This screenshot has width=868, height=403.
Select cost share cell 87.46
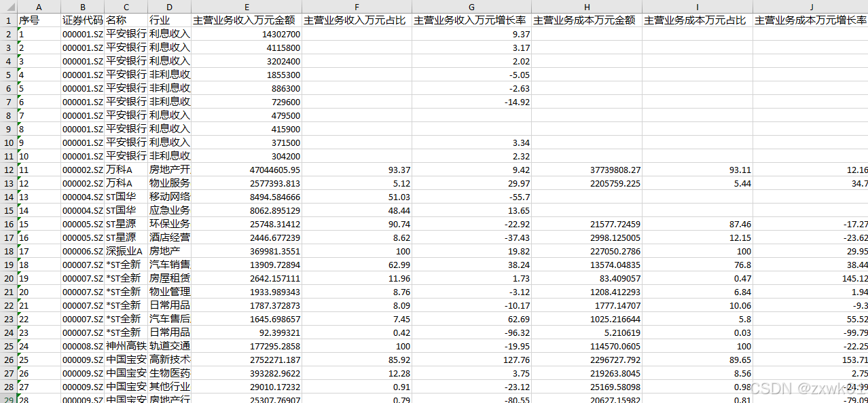698,224
